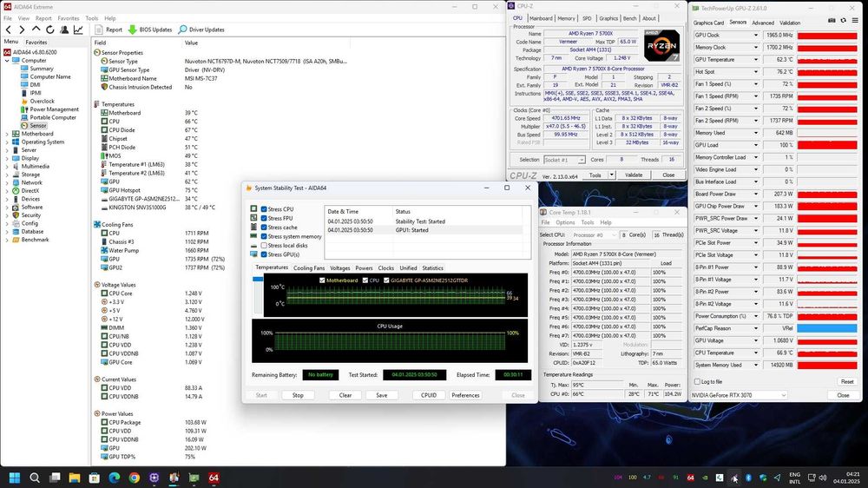Switch to CPU-Z Memory tab
This screenshot has height=488, width=868.
coord(566,18)
